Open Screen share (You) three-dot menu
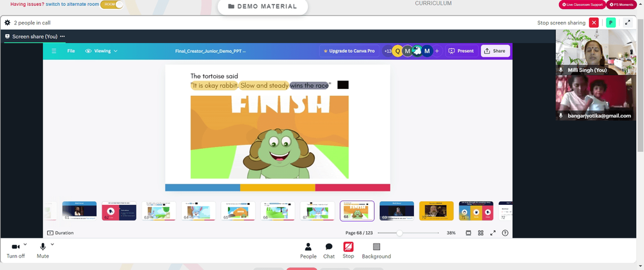 [x=62, y=36]
